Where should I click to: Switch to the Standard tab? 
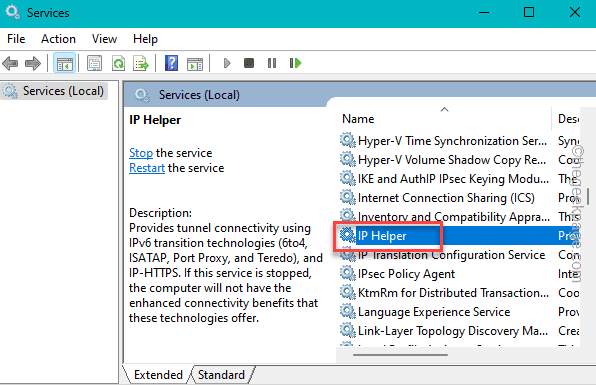tap(221, 375)
